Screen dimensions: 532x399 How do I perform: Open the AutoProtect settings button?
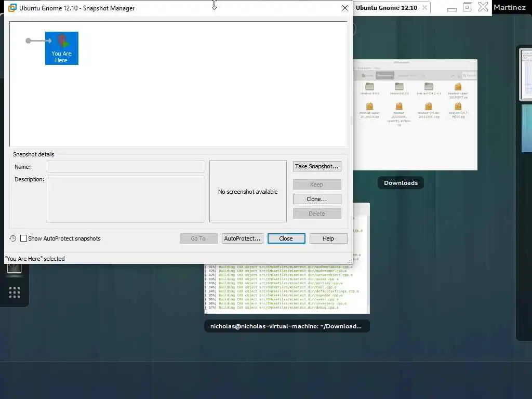242,238
